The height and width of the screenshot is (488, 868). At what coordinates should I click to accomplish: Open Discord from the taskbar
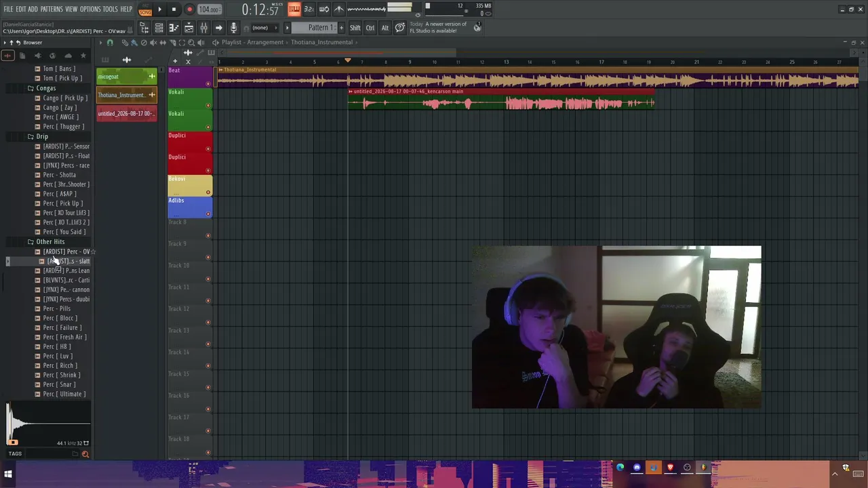click(x=637, y=467)
